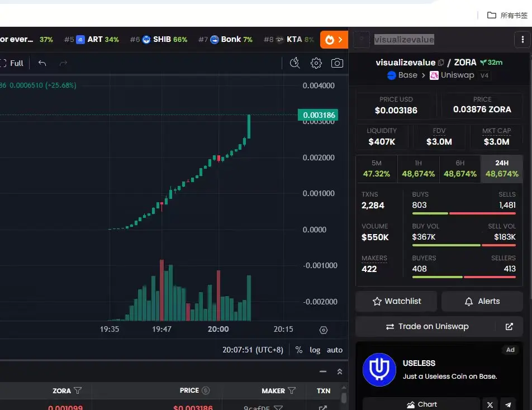The image size is (532, 410).
Task: Copy the visualizevalue token address
Action: (x=441, y=63)
